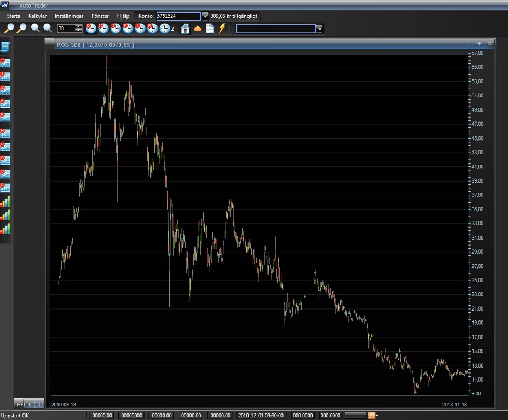
Task: Click the document page icon in toolbar
Action: [210, 28]
